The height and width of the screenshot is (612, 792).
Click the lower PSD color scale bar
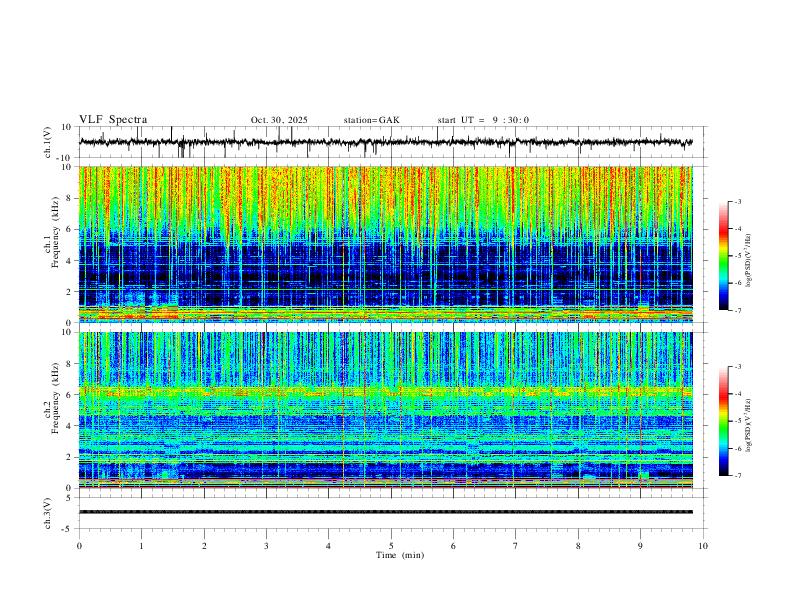(724, 421)
